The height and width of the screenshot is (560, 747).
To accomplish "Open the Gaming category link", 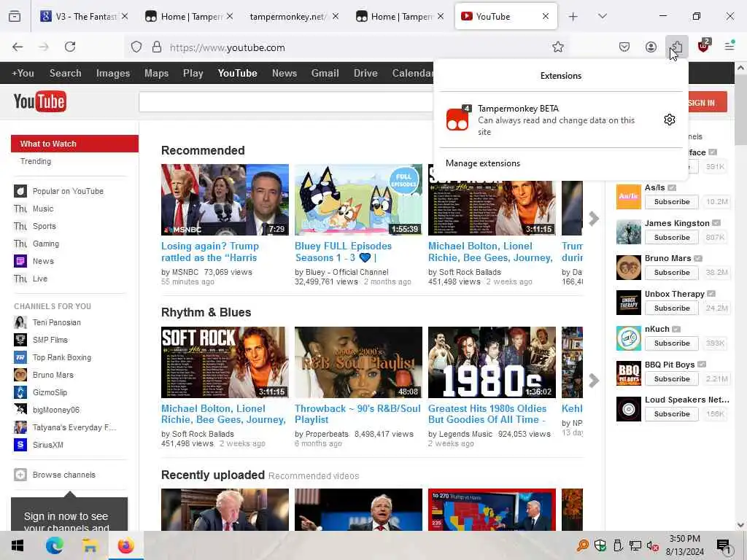I will (x=46, y=244).
